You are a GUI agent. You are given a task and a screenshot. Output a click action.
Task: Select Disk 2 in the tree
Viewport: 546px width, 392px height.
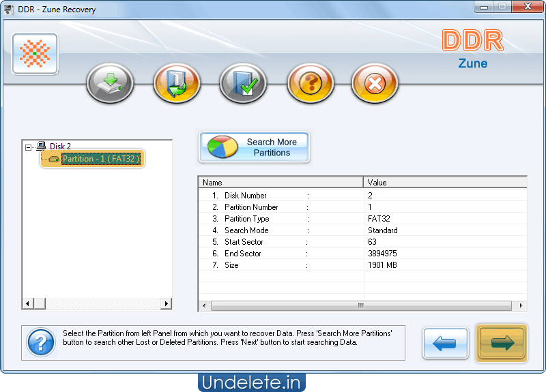(60, 146)
